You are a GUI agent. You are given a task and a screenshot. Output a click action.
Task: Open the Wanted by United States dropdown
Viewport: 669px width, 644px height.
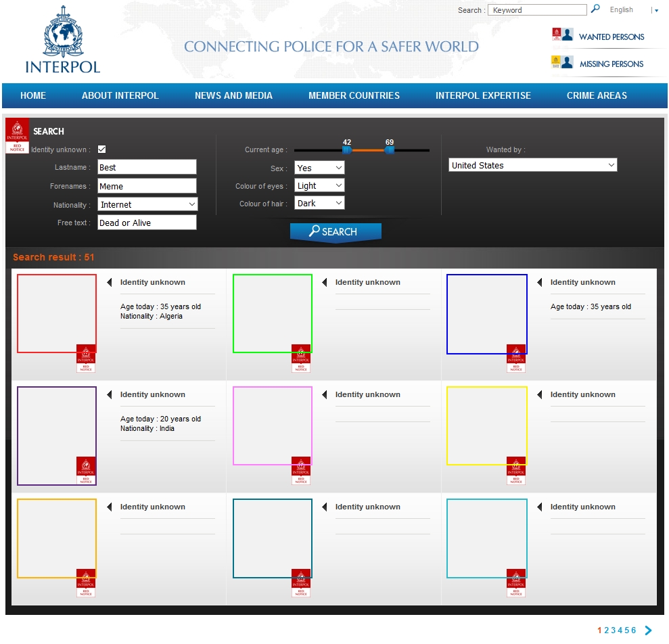tap(532, 165)
